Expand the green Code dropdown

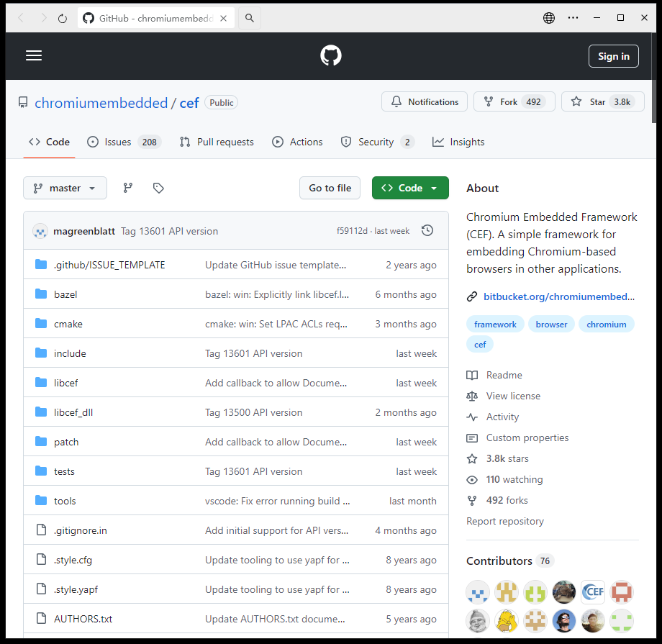pyautogui.click(x=410, y=188)
